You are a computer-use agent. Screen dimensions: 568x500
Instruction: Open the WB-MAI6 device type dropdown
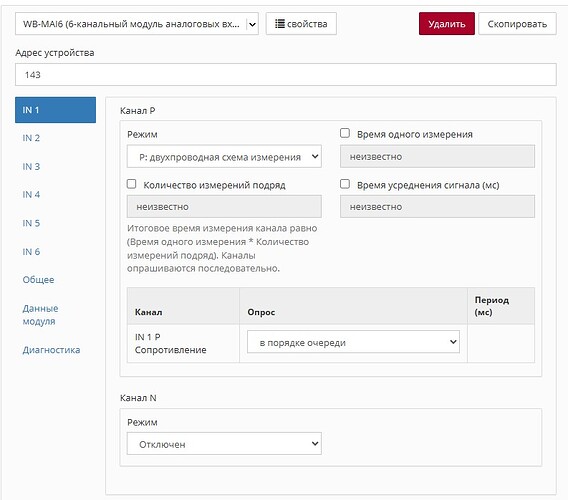point(137,24)
